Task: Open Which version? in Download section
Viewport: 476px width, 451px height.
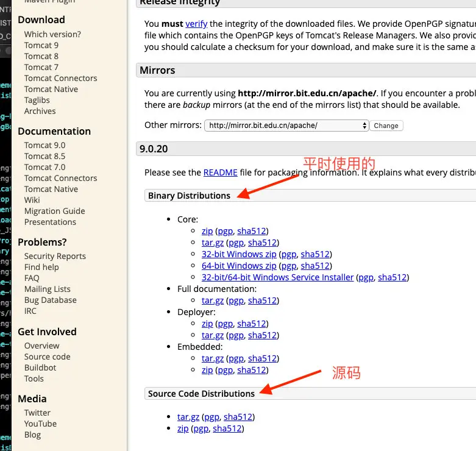Action: tap(52, 34)
